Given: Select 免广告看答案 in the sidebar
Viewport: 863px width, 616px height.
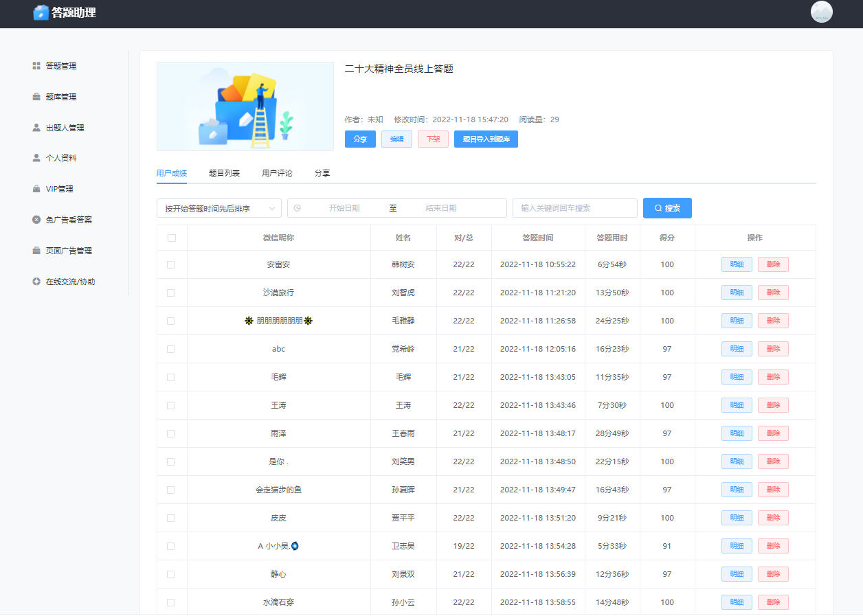Looking at the screenshot, I should [x=67, y=219].
